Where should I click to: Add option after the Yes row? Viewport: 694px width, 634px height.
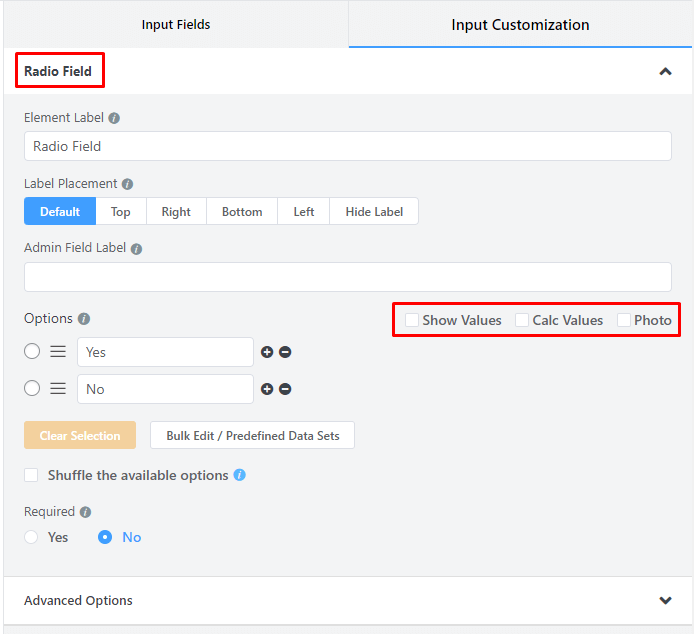click(x=267, y=352)
